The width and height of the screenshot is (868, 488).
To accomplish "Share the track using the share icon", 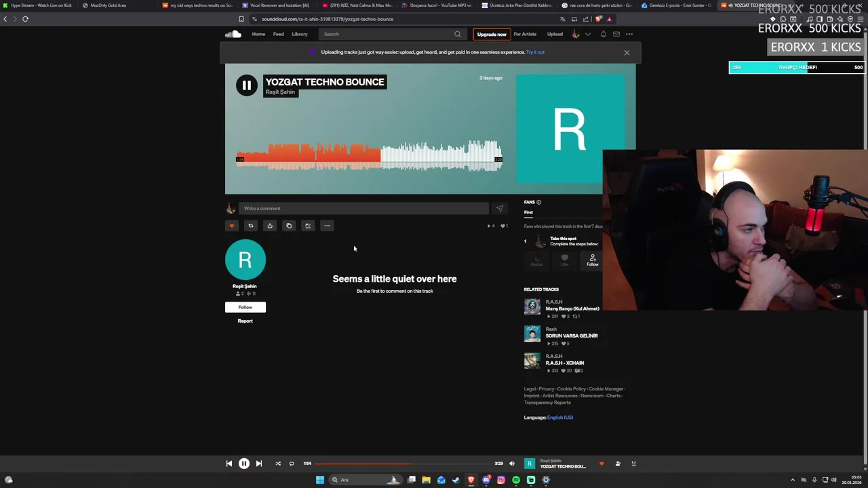I will click(270, 226).
